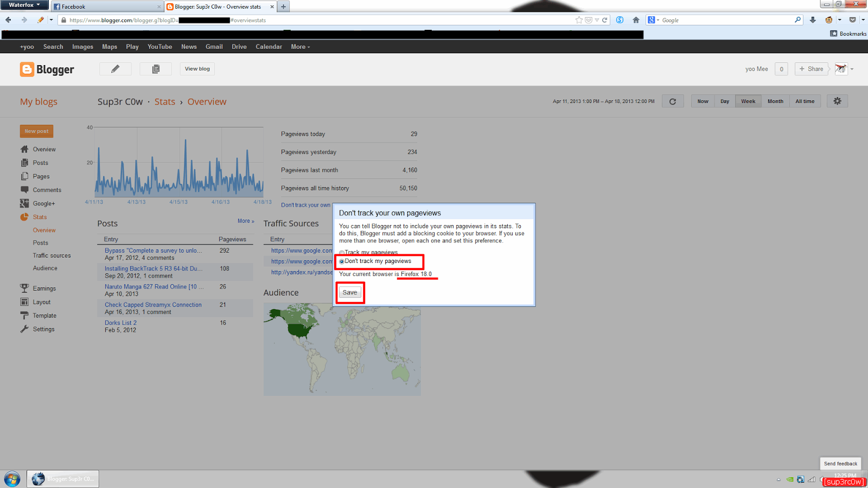Click the Earnings trophy icon
Screen dimensions: 868x488
(24, 288)
